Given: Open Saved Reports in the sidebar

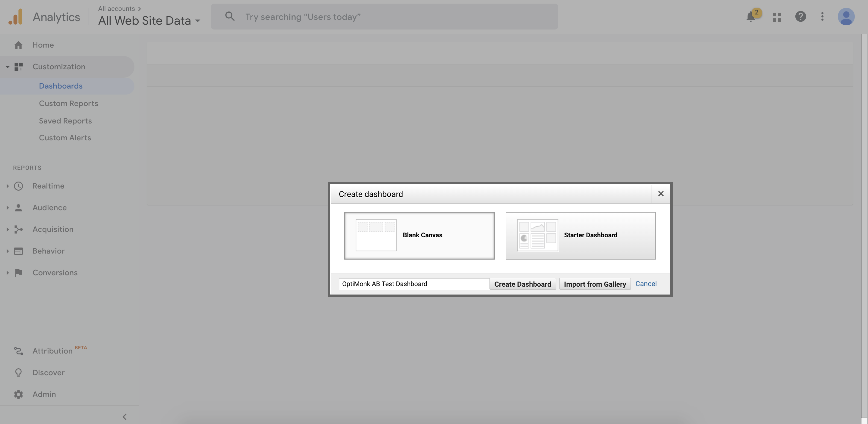Looking at the screenshot, I should pos(65,121).
